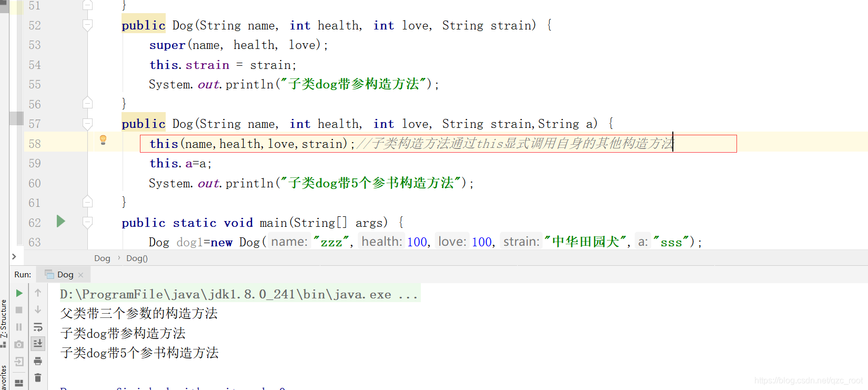868x390 pixels.
Task: Click 'main' method name on line 62
Action: pyautogui.click(x=274, y=223)
